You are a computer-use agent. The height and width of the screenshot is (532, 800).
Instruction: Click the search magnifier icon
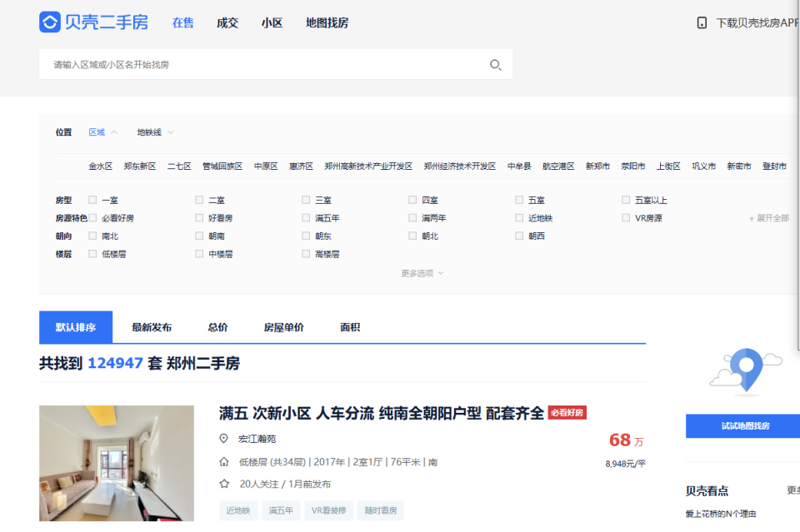[x=496, y=64]
